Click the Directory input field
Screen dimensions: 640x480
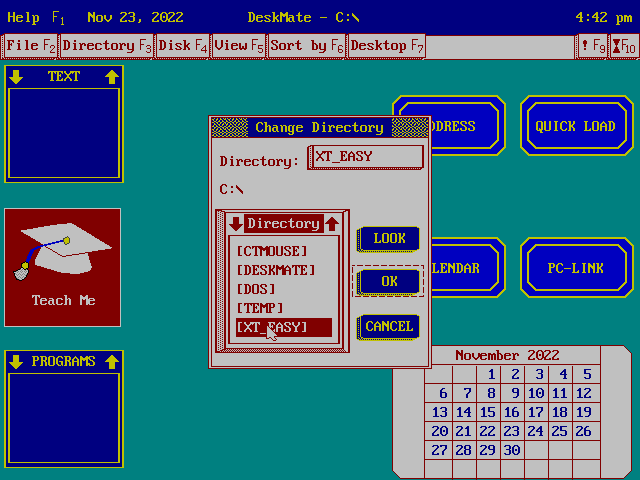point(366,157)
